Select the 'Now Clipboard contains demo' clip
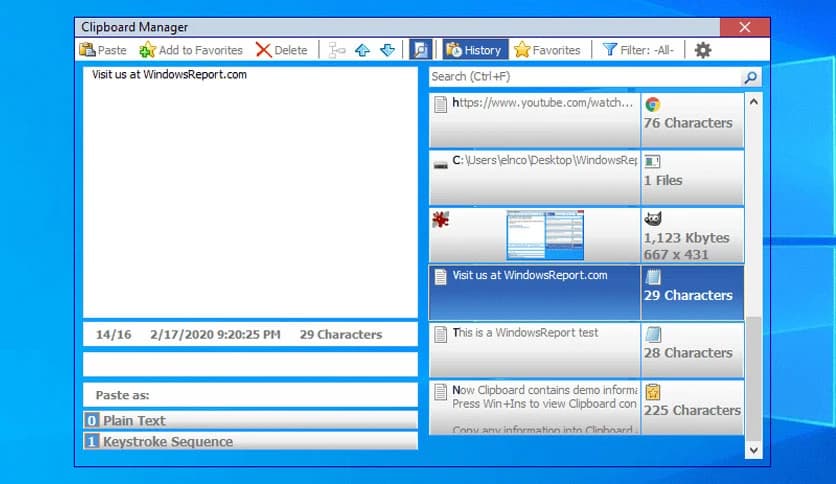Viewport: 836px width, 484px height. pyautogui.click(x=535, y=407)
